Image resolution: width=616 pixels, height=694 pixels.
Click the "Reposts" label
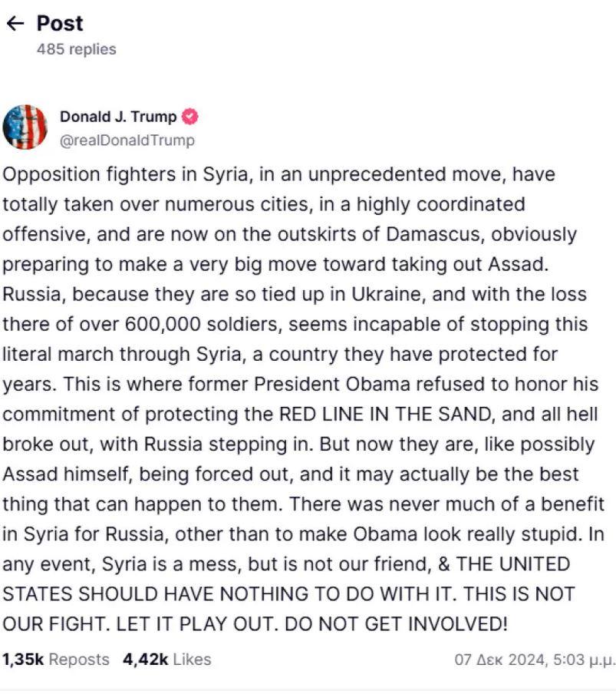click(79, 659)
